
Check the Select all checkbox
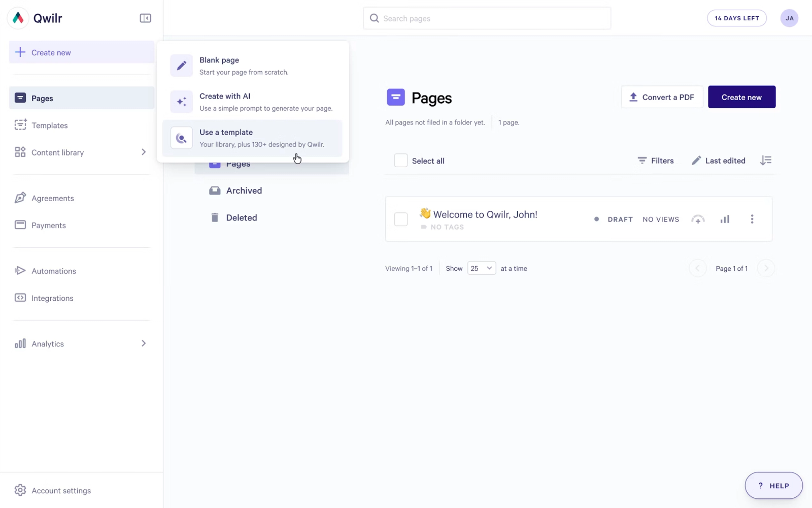click(401, 161)
